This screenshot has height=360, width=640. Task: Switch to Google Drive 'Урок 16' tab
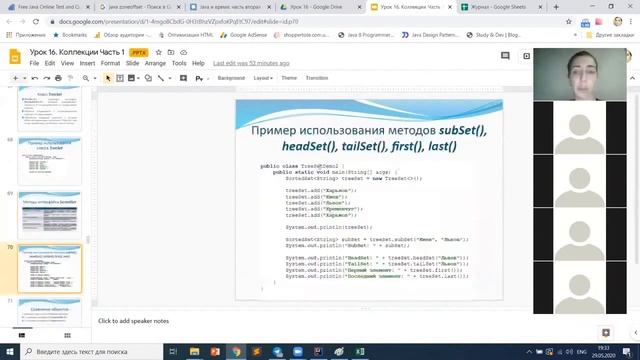click(320, 7)
